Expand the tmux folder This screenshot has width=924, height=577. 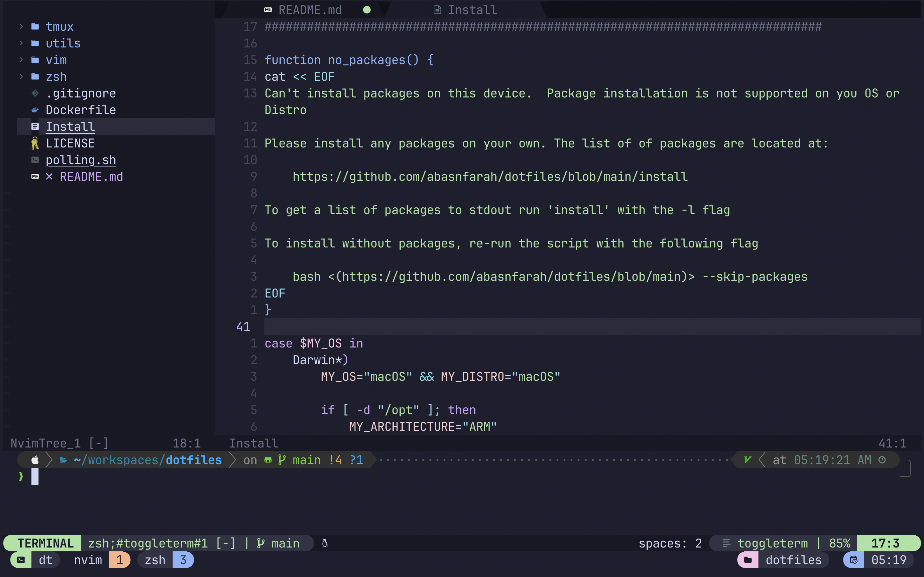click(x=21, y=26)
